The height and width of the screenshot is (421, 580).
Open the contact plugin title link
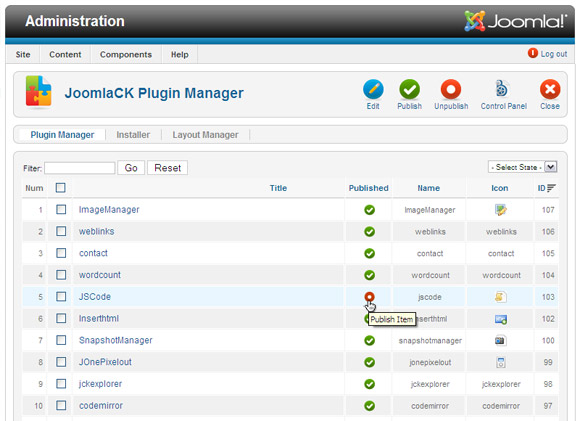pyautogui.click(x=93, y=253)
